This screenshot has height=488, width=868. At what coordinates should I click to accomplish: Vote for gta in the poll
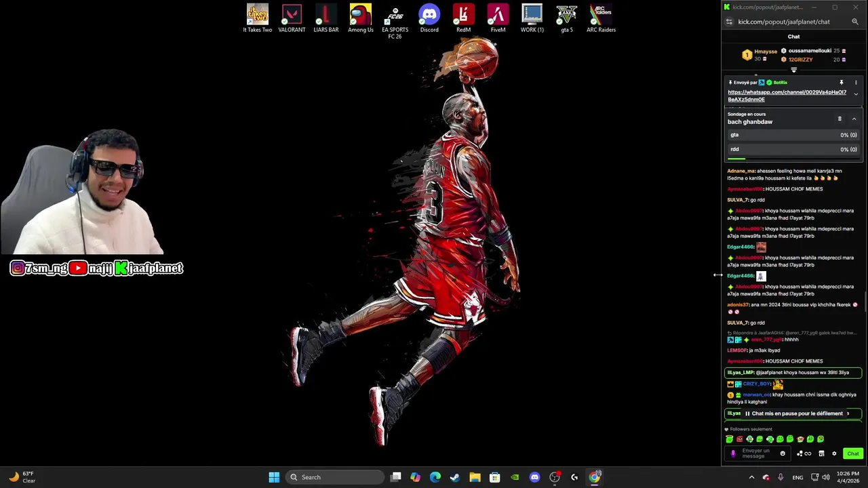(x=793, y=135)
